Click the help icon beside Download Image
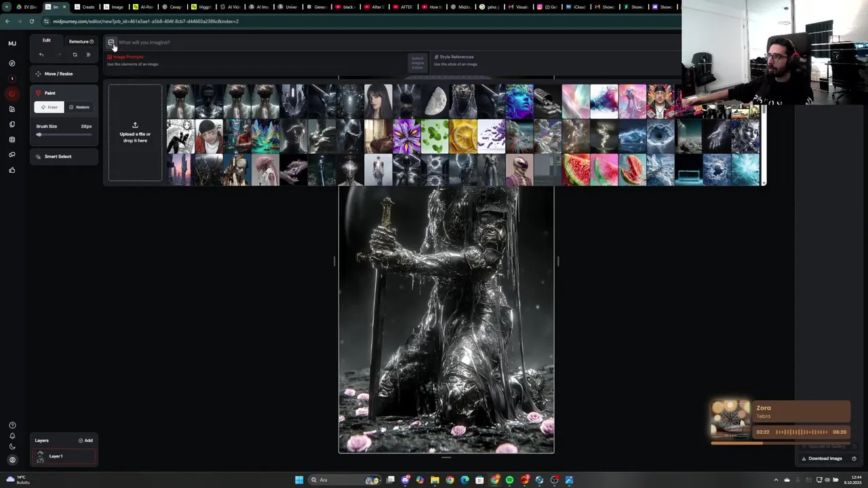 click(x=854, y=459)
